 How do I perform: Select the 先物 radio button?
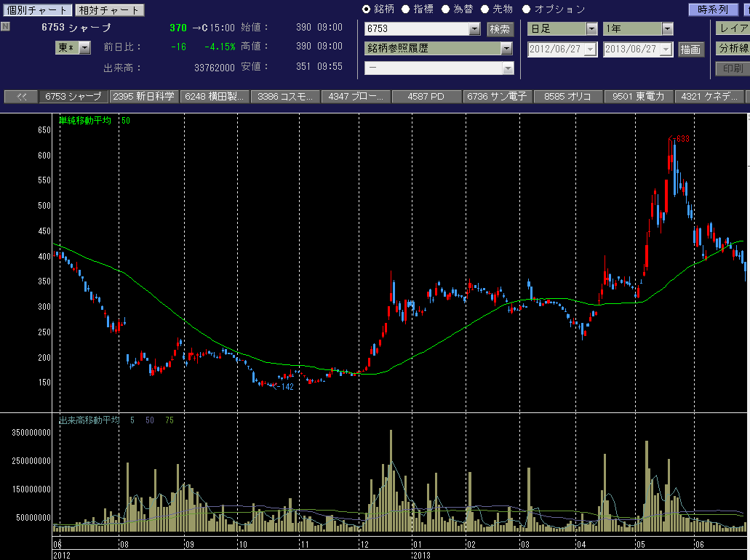[x=485, y=9]
